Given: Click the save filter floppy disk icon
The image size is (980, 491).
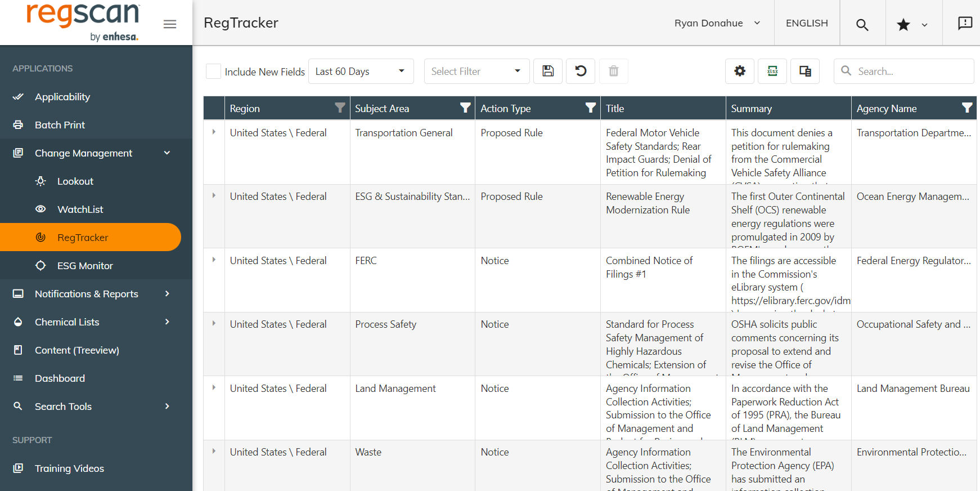Looking at the screenshot, I should click(x=548, y=71).
